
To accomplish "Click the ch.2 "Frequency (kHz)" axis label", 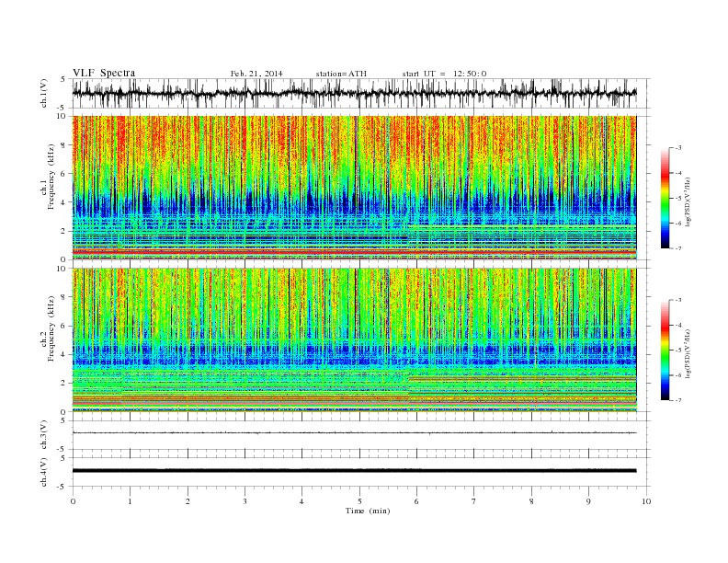I will point(51,328).
